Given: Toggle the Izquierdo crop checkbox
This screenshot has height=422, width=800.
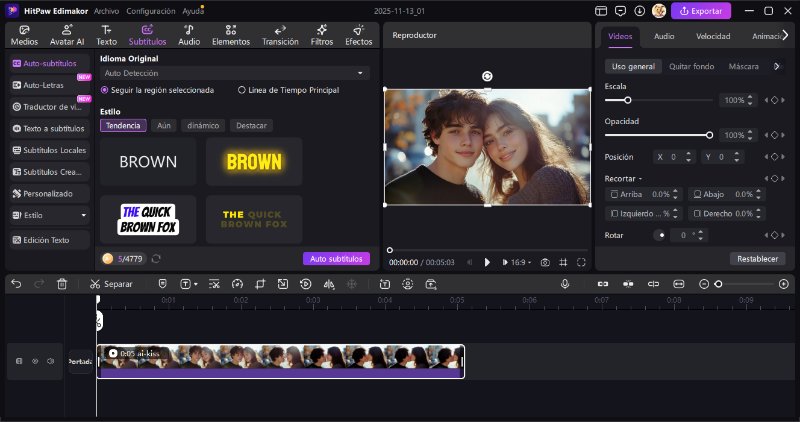Looking at the screenshot, I should pyautogui.click(x=614, y=213).
